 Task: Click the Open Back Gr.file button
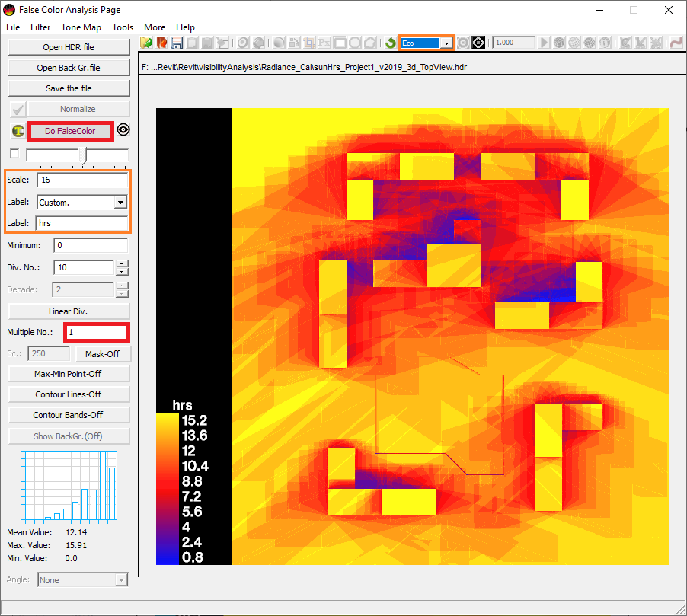69,68
